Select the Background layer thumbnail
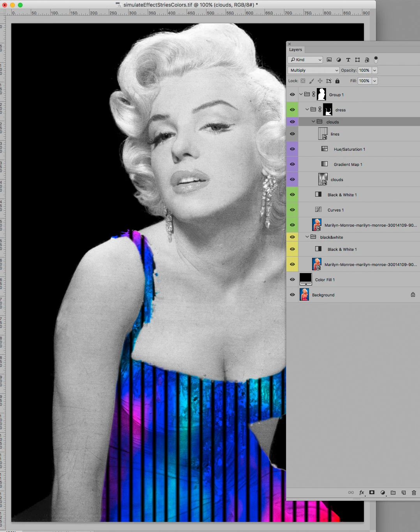420x532 pixels. (304, 294)
